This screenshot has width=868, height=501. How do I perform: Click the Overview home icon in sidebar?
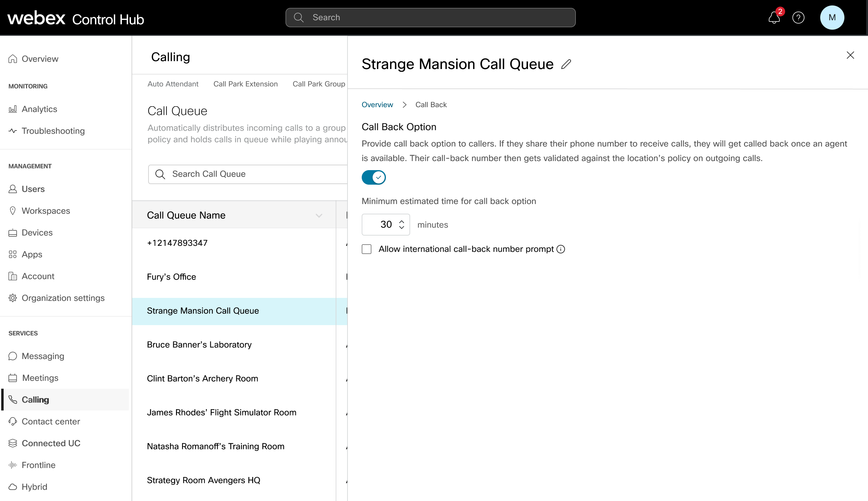tap(13, 59)
